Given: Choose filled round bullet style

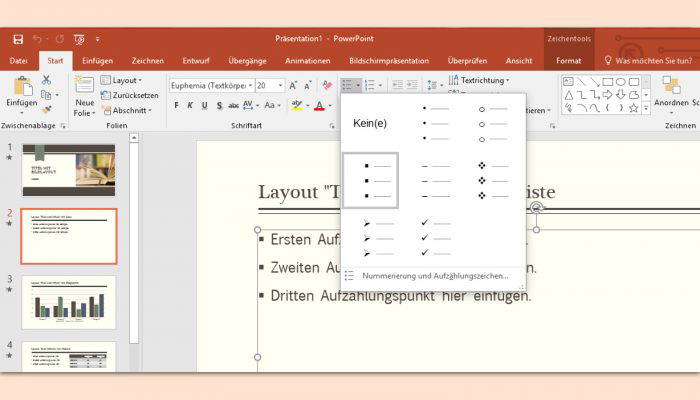Looking at the screenshot, I should (436, 123).
